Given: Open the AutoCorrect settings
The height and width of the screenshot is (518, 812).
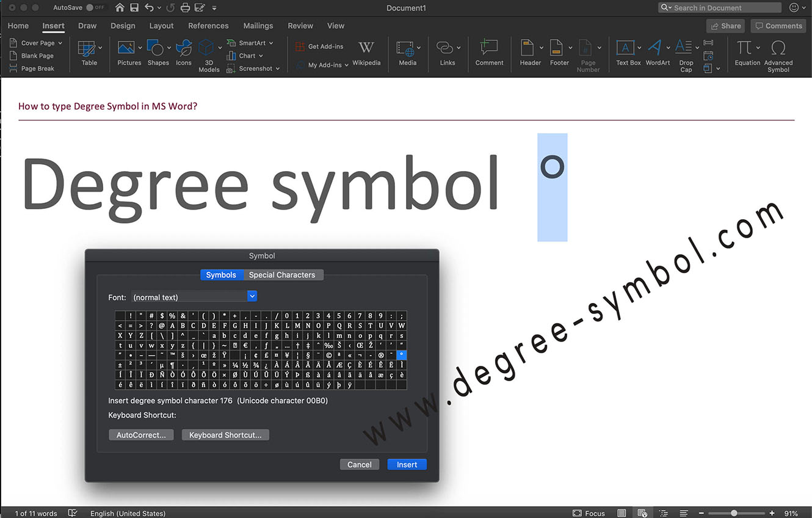Looking at the screenshot, I should pyautogui.click(x=141, y=434).
